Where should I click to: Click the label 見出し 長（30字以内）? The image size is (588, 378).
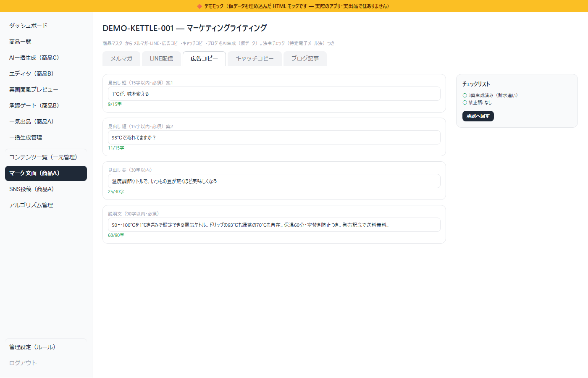coord(130,170)
